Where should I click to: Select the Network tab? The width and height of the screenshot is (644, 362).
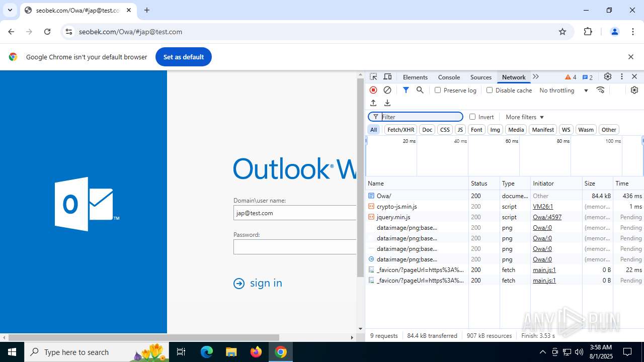514,77
